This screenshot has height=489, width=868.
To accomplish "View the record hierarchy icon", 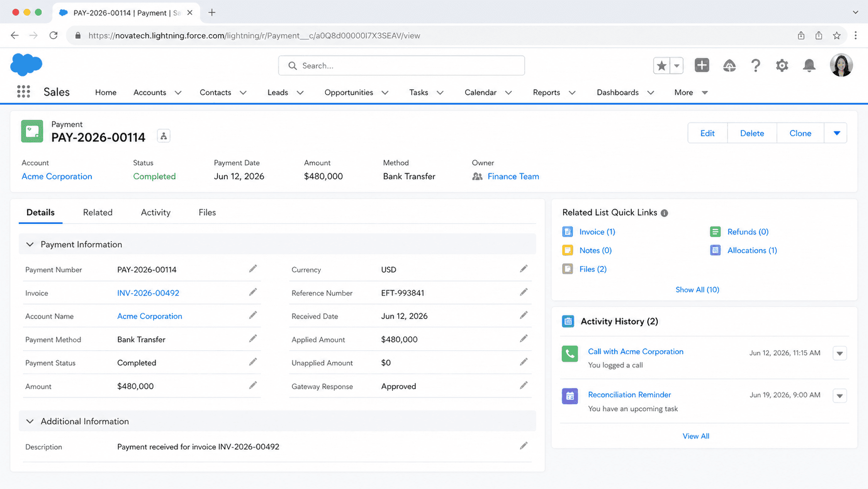I will pyautogui.click(x=164, y=136).
